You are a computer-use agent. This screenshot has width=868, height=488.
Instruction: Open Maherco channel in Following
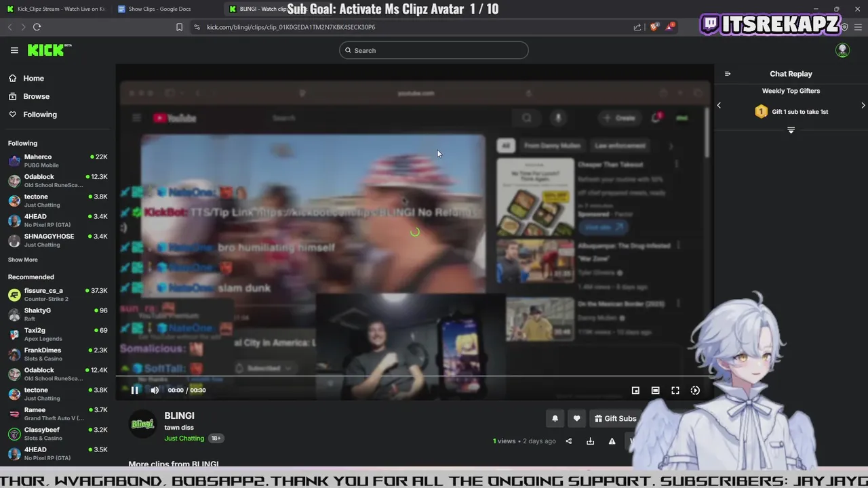pyautogui.click(x=58, y=161)
